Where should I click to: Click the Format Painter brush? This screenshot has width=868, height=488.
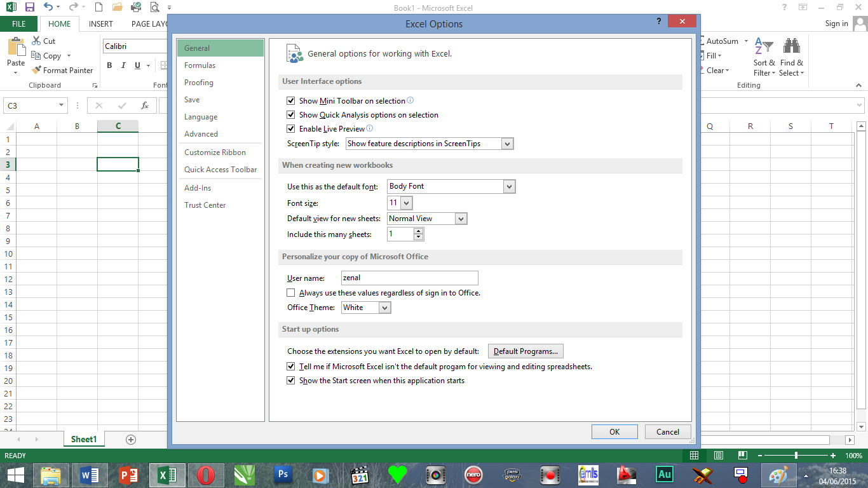click(x=36, y=71)
